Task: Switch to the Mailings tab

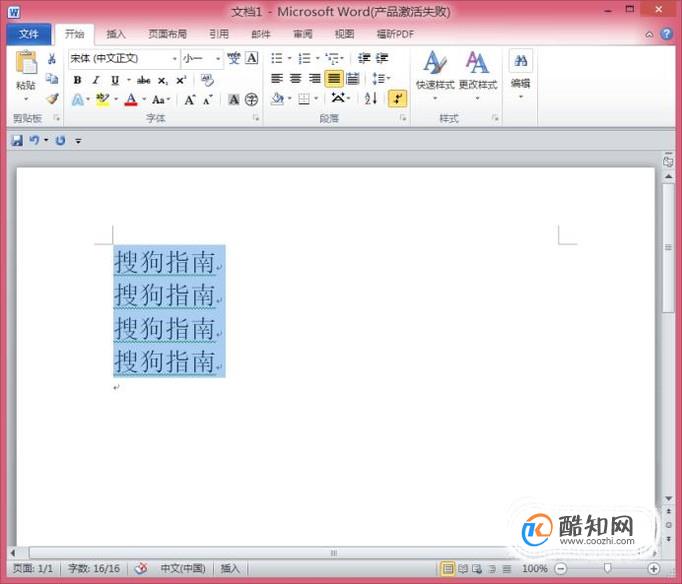Action: (x=261, y=34)
